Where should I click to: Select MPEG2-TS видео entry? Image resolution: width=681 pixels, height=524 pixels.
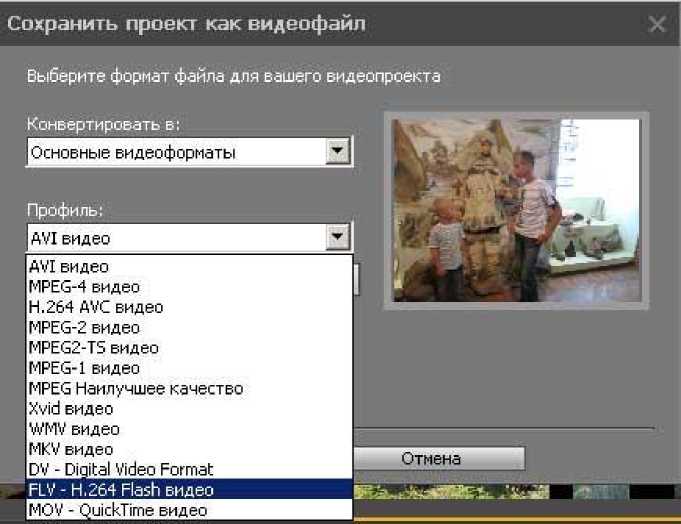click(189, 347)
